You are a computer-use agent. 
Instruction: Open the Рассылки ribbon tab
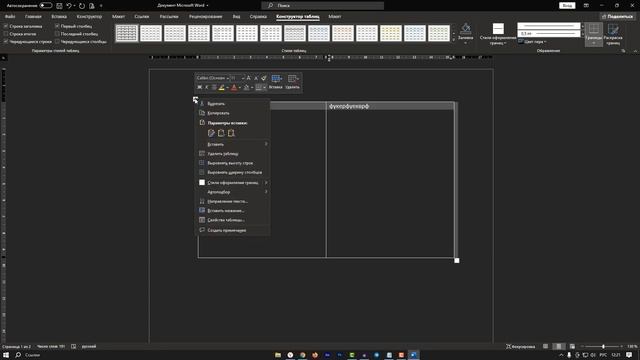[x=169, y=17]
